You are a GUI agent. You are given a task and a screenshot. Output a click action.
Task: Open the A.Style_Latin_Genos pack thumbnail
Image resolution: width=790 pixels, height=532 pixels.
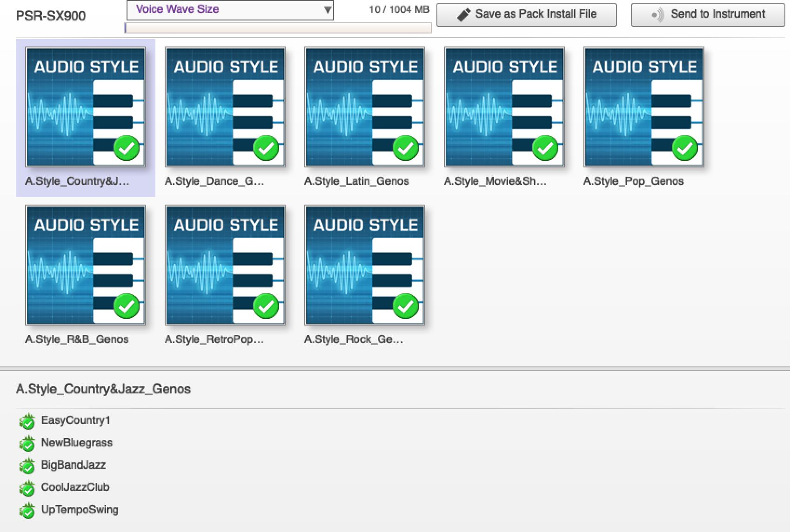click(x=365, y=107)
